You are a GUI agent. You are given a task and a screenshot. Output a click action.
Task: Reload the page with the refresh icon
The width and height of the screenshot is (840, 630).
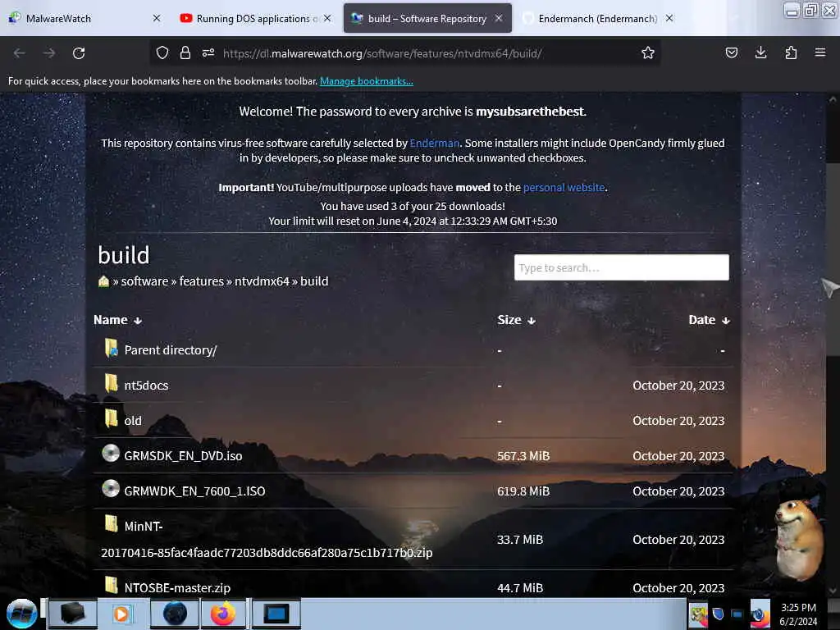(79, 53)
